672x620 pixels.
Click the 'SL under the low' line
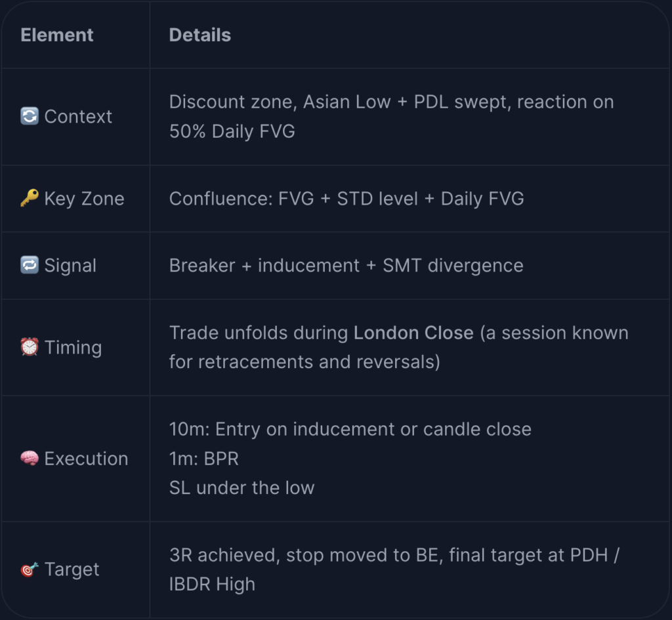click(241, 488)
